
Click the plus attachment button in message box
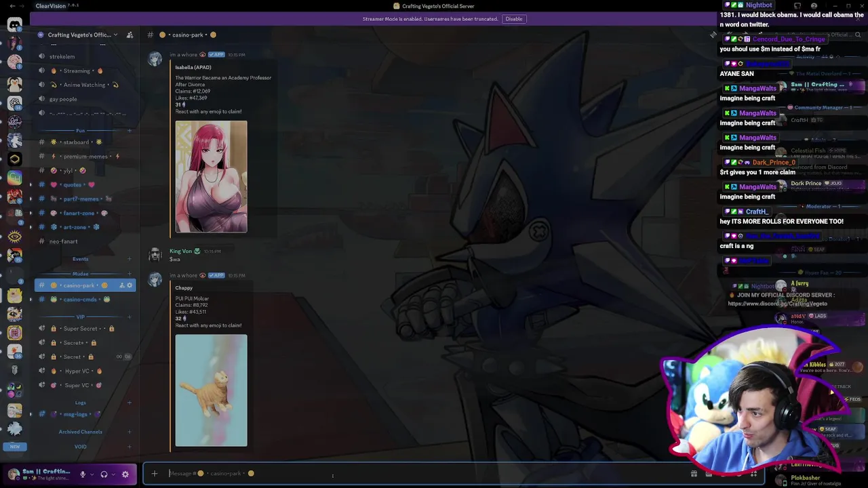154,474
